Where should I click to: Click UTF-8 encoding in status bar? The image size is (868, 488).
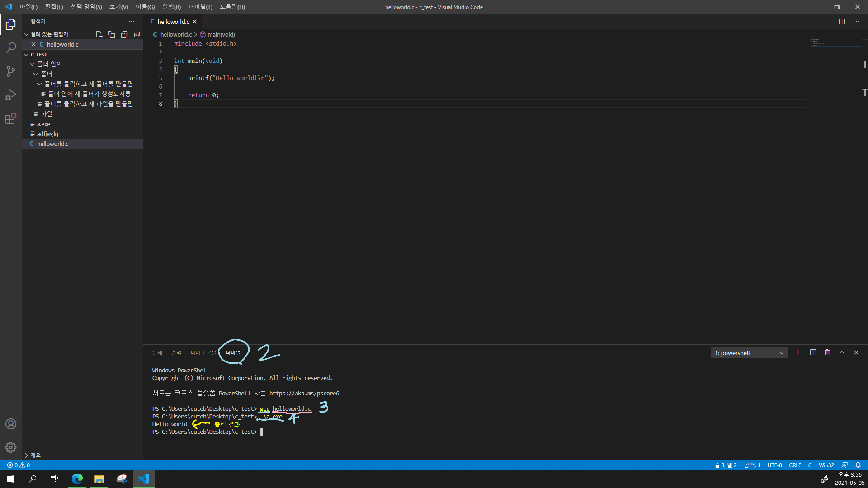774,465
